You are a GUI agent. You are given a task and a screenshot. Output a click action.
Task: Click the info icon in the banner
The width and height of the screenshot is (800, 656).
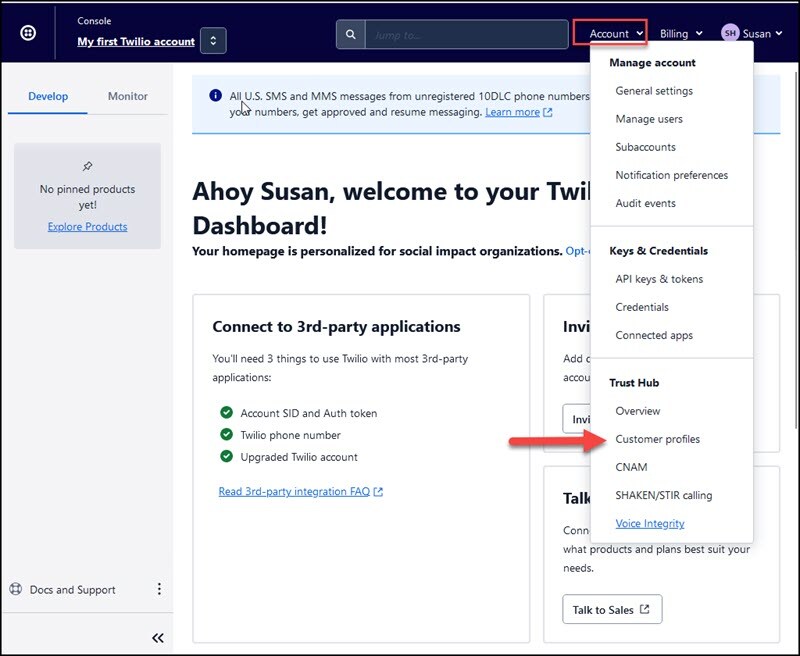tap(215, 95)
